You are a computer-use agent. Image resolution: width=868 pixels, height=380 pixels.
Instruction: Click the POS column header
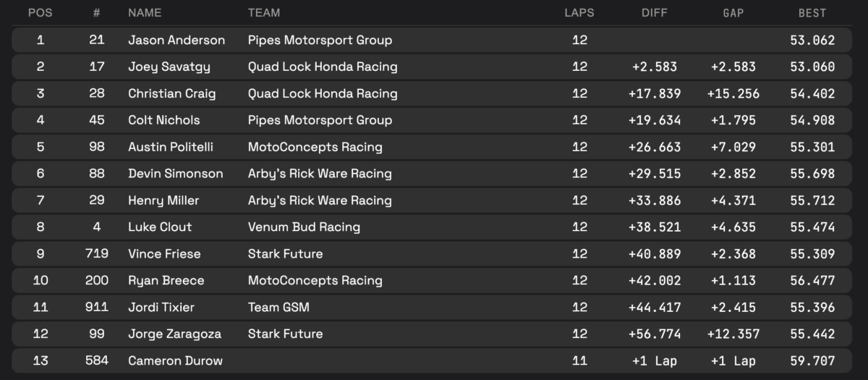pyautogui.click(x=40, y=13)
